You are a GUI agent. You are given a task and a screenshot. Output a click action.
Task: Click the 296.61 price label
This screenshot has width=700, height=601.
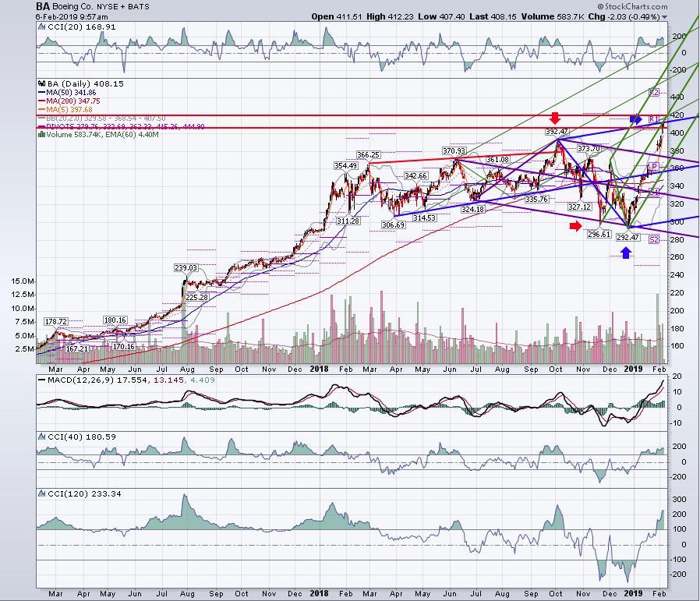coord(599,234)
